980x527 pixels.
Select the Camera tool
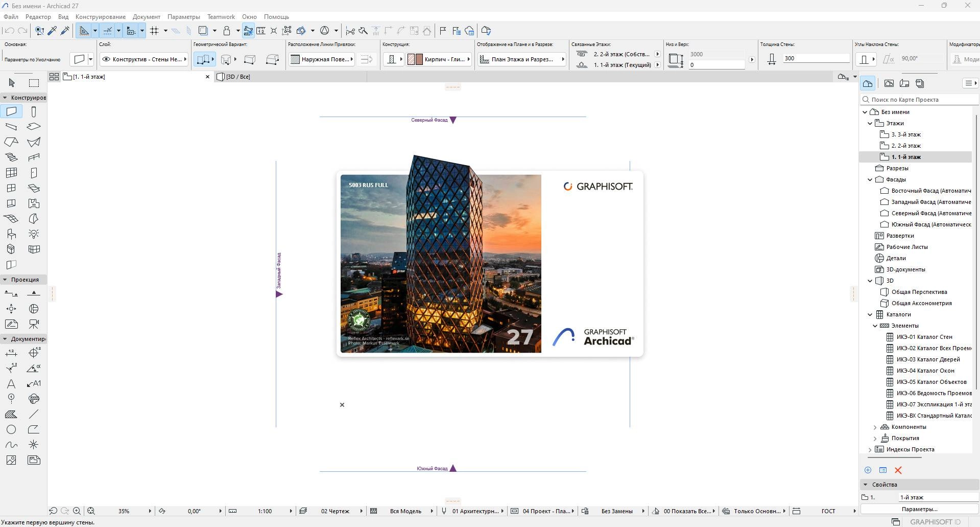[x=34, y=324]
